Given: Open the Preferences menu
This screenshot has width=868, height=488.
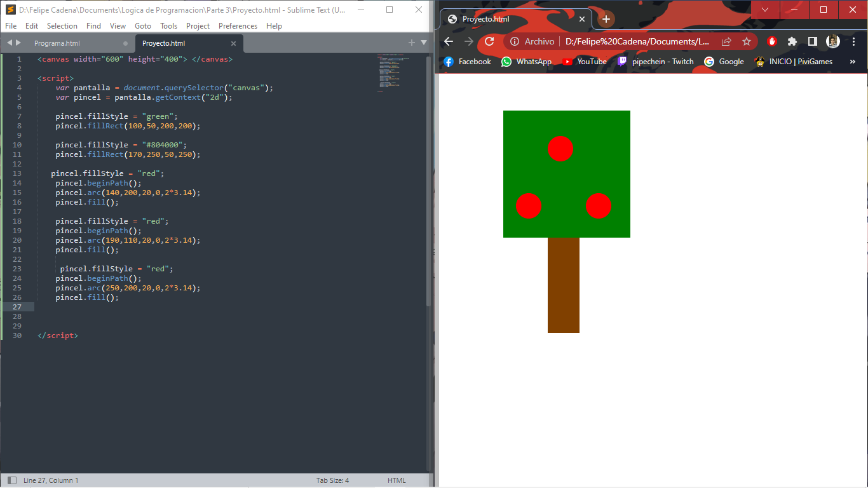Looking at the screenshot, I should point(238,26).
